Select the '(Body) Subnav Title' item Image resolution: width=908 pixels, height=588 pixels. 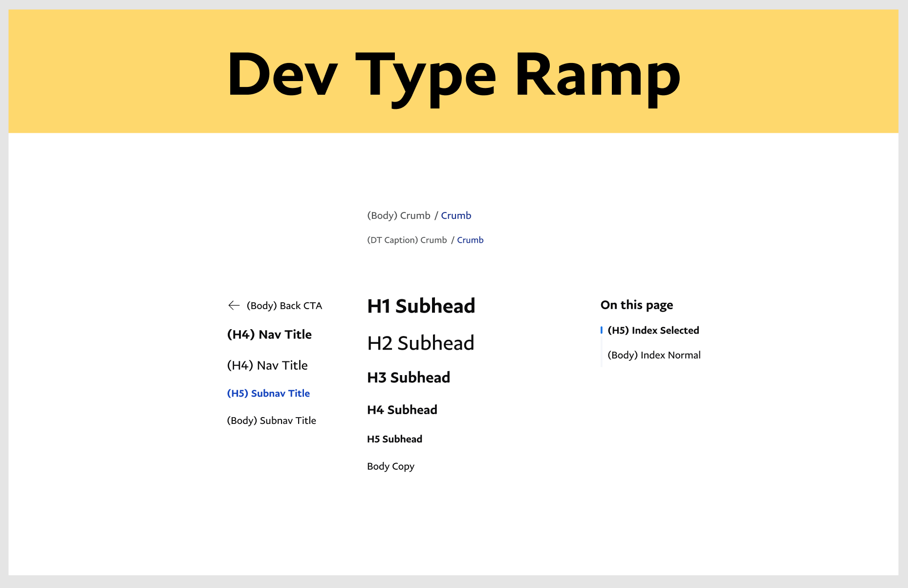point(271,420)
